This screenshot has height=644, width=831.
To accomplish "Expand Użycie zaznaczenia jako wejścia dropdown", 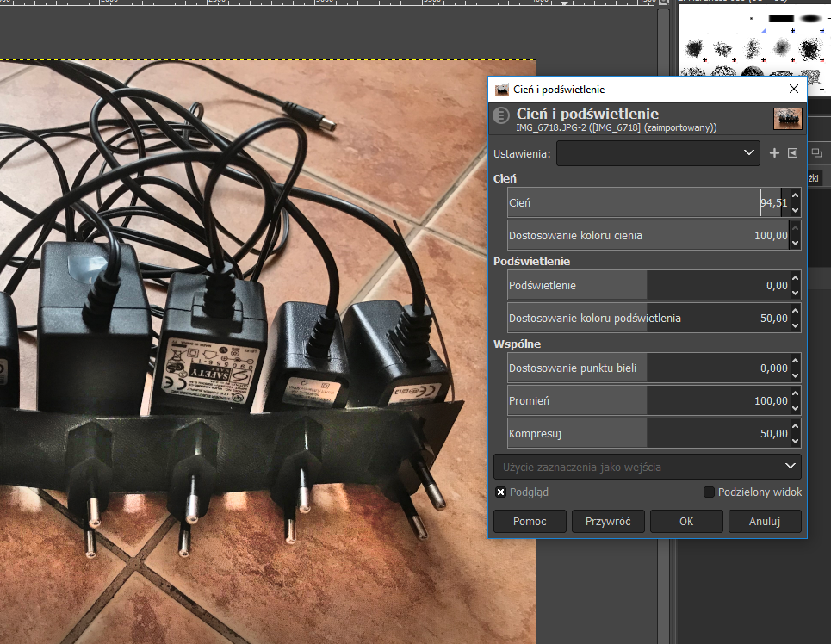I will [x=647, y=467].
